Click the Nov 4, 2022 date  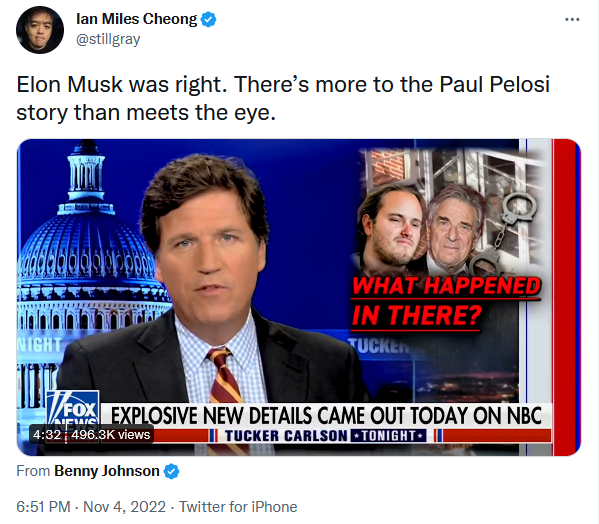125,507
